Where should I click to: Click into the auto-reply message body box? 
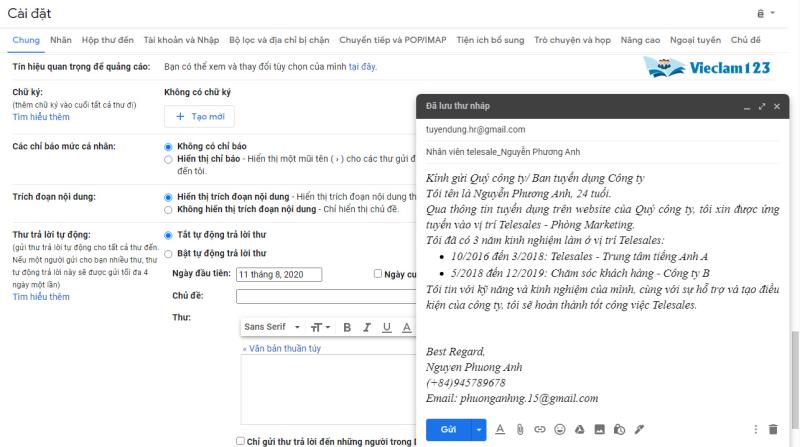(x=329, y=390)
